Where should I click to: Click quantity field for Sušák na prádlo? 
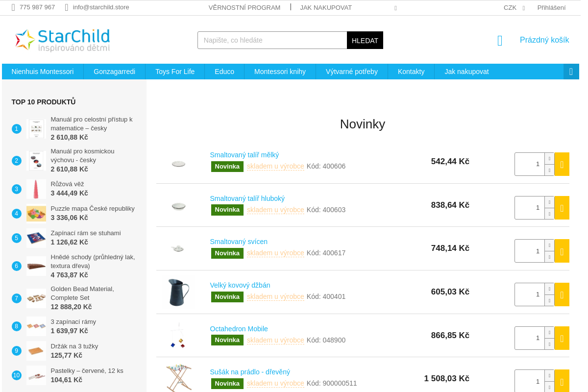pyautogui.click(x=530, y=381)
